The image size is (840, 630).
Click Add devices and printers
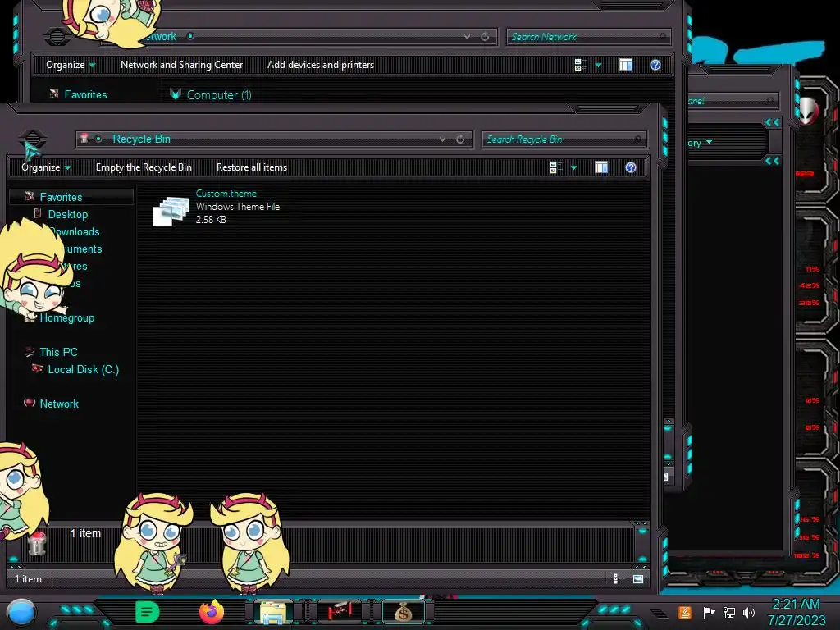tap(321, 65)
